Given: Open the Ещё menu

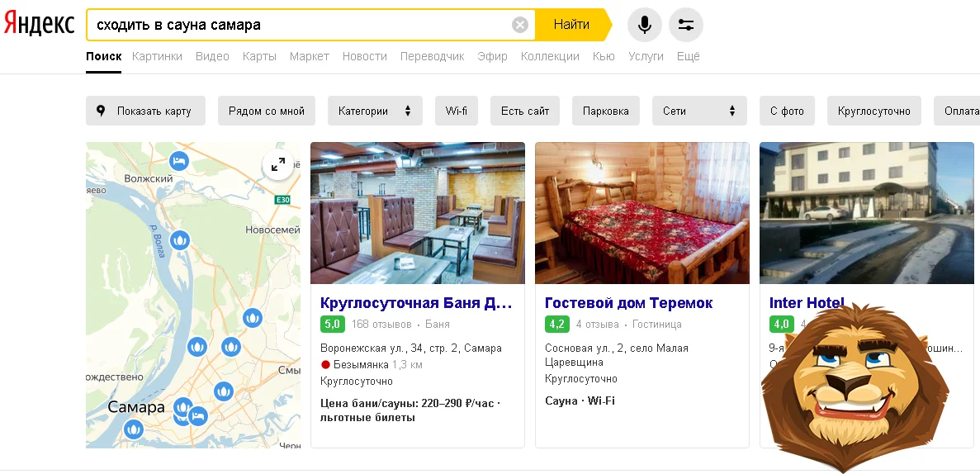Looking at the screenshot, I should (688, 56).
